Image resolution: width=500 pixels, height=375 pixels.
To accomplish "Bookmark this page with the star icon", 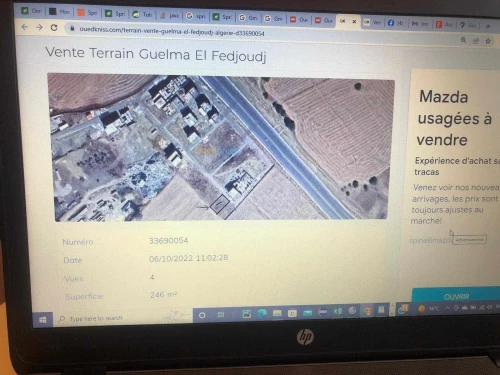I will pyautogui.click(x=488, y=41).
